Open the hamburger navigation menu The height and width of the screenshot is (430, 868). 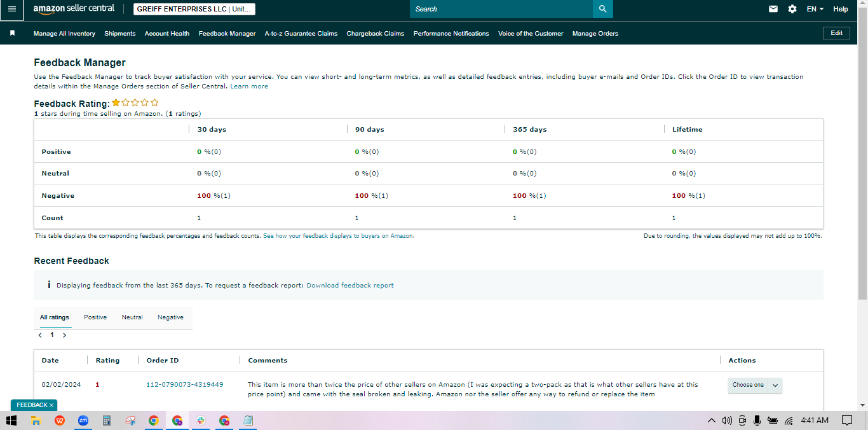coord(11,9)
